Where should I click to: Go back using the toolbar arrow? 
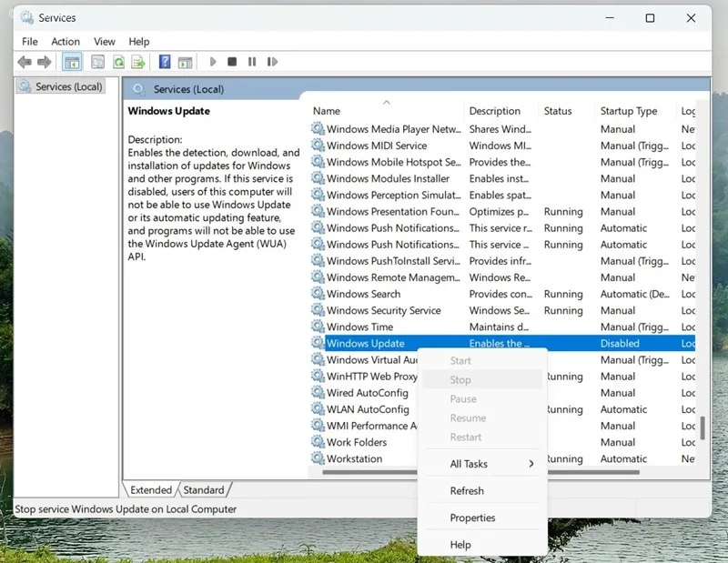point(25,62)
